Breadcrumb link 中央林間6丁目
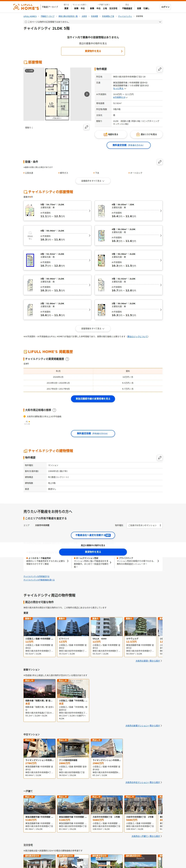 [x=108, y=16]
